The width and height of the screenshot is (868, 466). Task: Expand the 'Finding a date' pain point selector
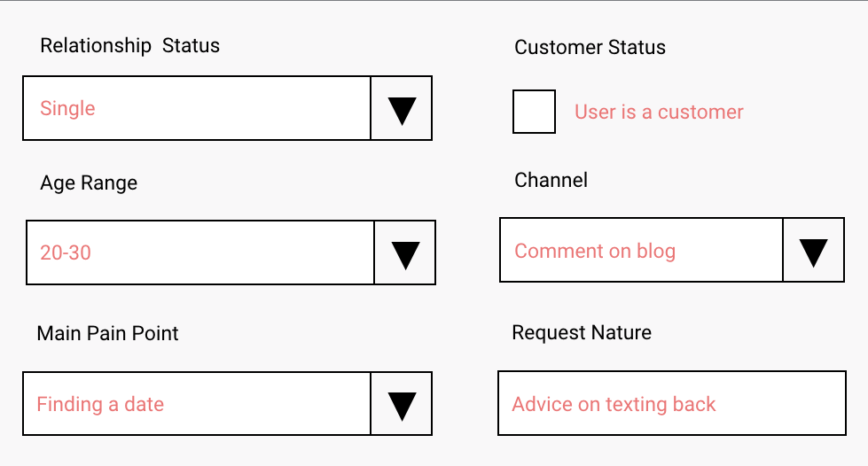click(x=197, y=405)
